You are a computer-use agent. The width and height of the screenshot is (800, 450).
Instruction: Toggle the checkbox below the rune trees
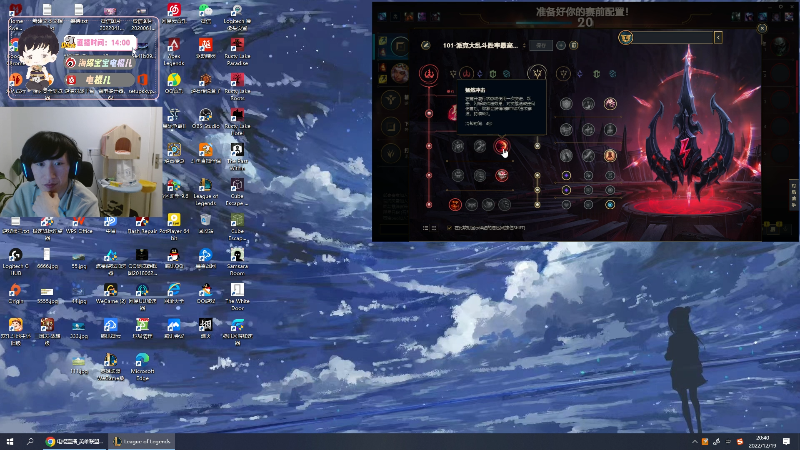click(x=449, y=228)
